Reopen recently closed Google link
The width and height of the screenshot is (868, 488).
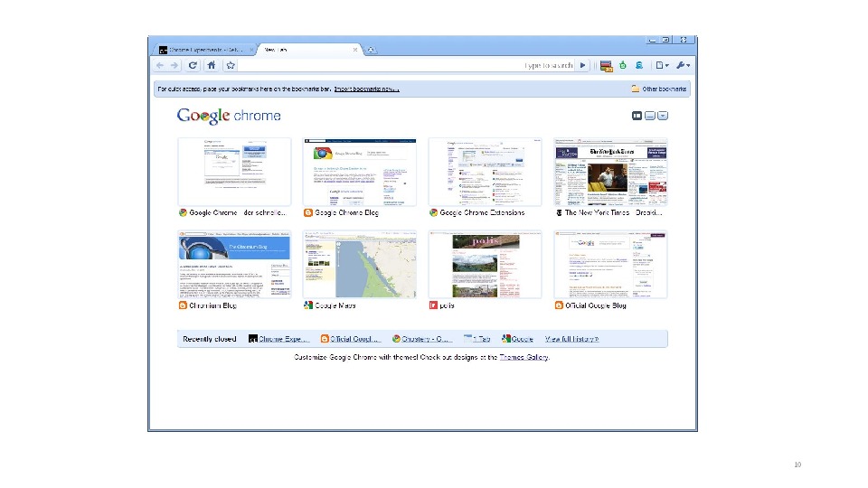coord(517,339)
